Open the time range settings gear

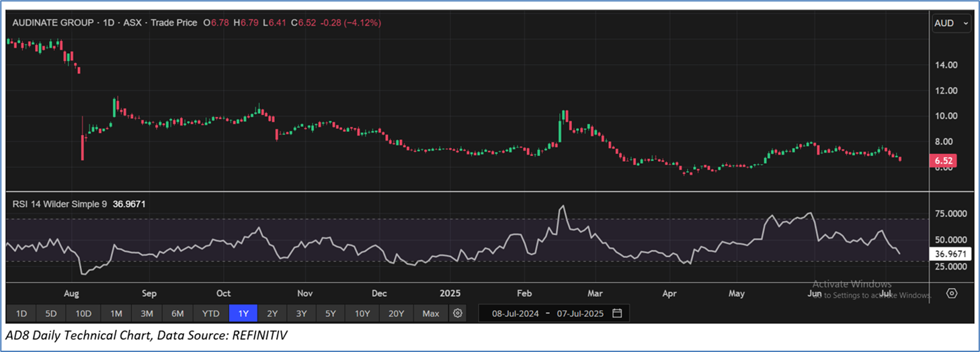tap(458, 313)
